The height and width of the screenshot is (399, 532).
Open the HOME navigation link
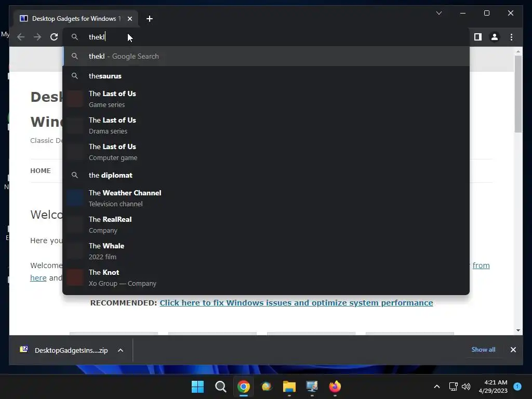coord(41,170)
